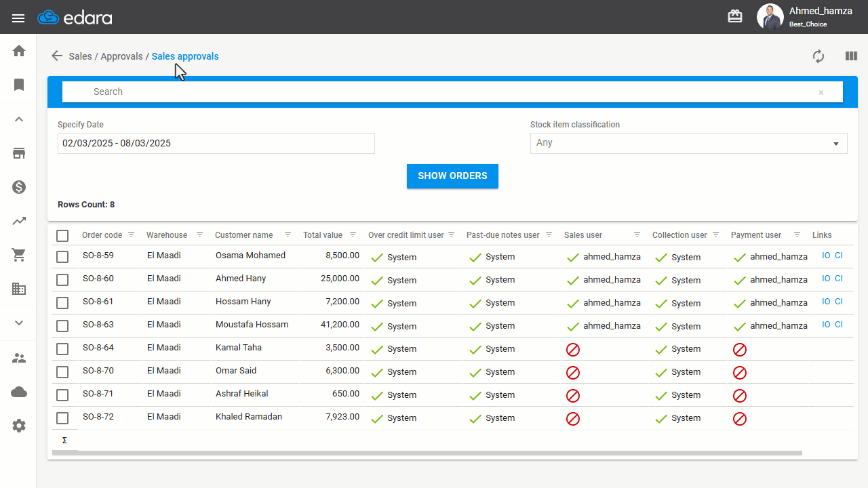Open the people icon in sidebar
The image size is (868, 488).
[x=19, y=358]
